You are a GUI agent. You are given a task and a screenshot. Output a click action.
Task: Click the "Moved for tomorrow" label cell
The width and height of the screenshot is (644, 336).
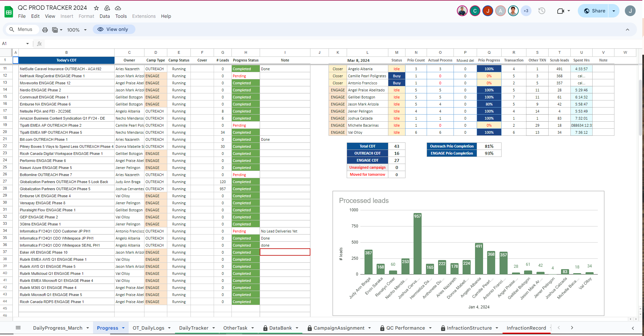[x=368, y=175]
